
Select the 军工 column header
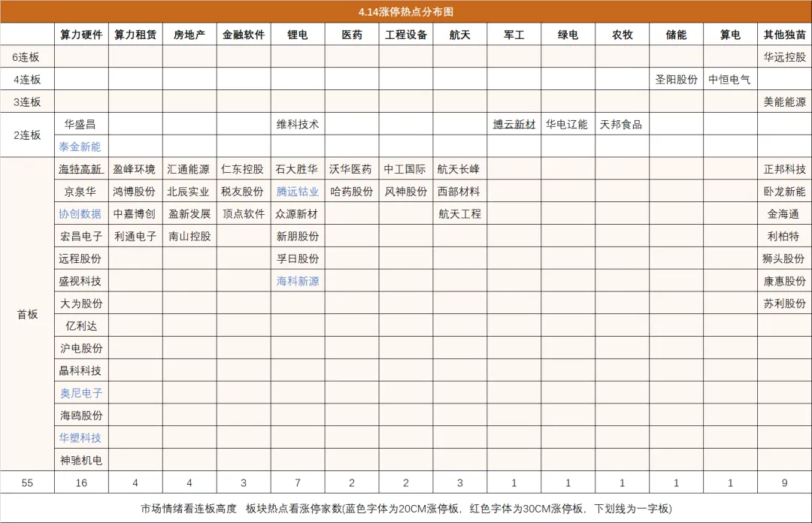[x=514, y=35]
